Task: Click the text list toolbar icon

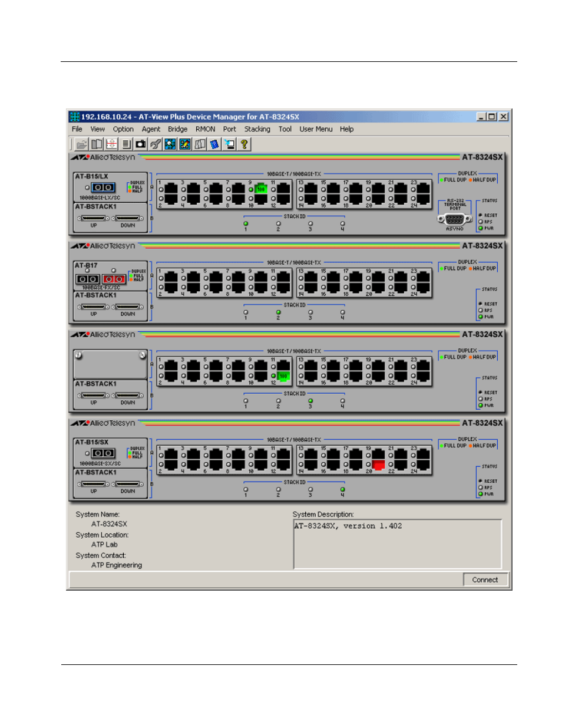Action: pos(126,144)
